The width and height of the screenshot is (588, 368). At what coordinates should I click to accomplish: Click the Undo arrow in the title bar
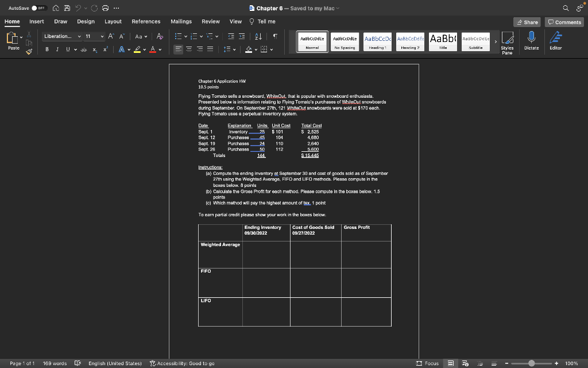tap(78, 8)
